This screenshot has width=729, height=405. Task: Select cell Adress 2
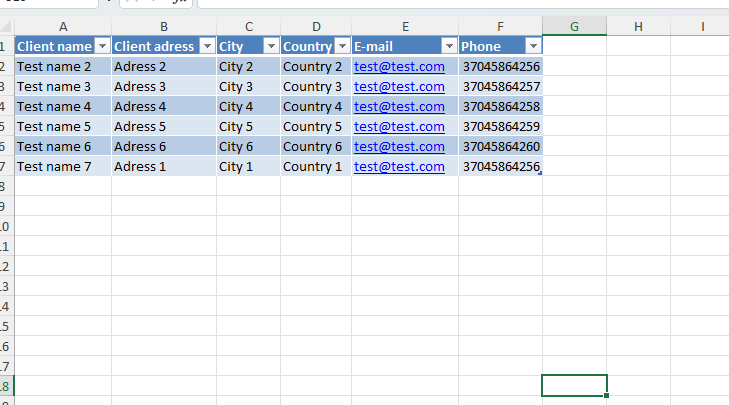(164, 66)
